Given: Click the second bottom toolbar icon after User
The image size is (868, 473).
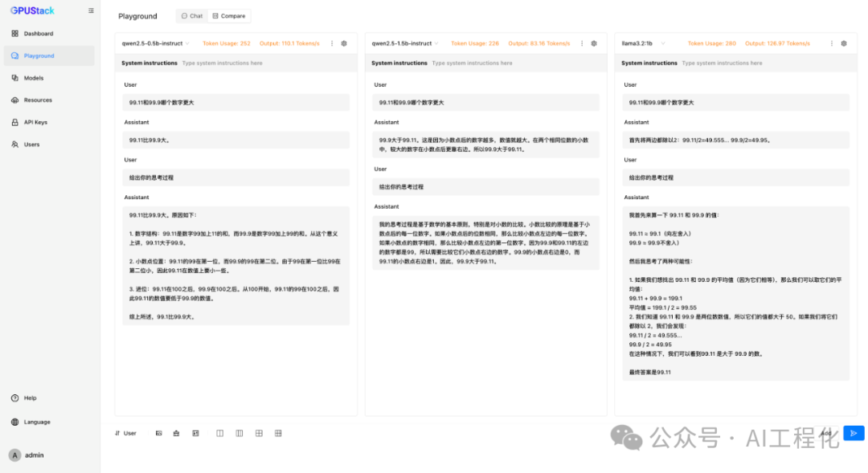Looking at the screenshot, I should [177, 433].
